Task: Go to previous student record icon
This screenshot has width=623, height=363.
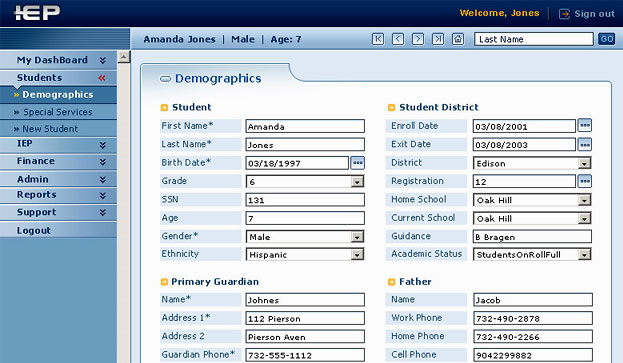Action: (398, 39)
